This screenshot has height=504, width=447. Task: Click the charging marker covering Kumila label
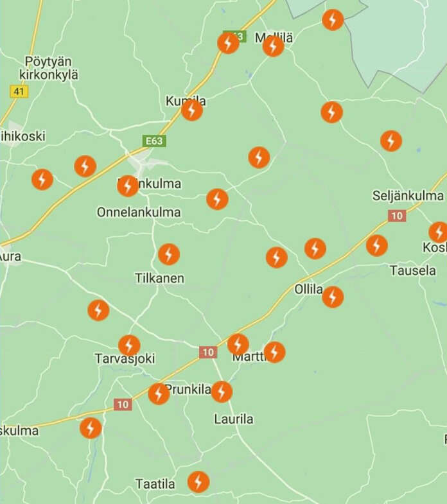(x=192, y=110)
